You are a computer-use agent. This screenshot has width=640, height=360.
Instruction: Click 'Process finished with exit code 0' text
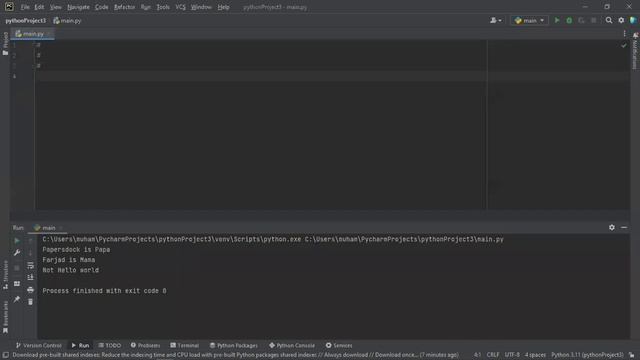coord(104,291)
